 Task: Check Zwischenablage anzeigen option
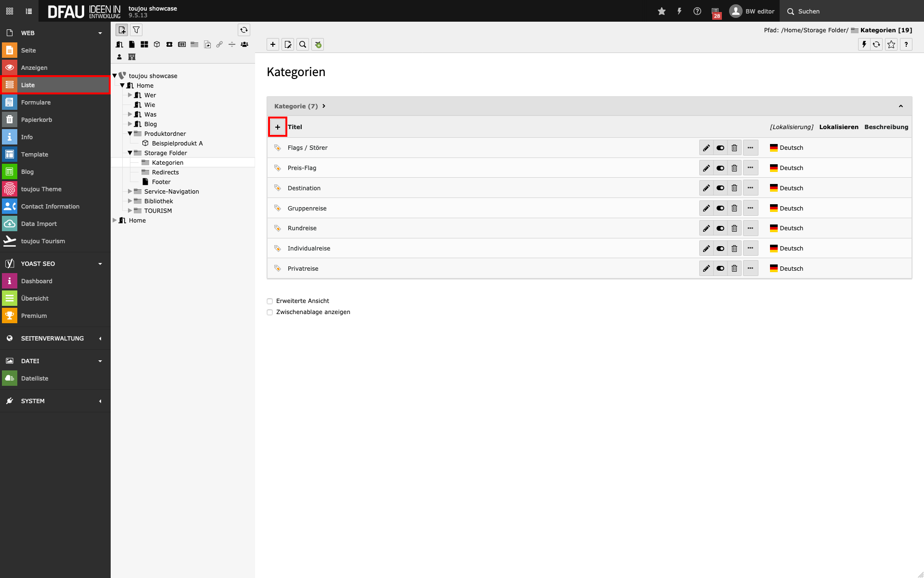pyautogui.click(x=270, y=312)
